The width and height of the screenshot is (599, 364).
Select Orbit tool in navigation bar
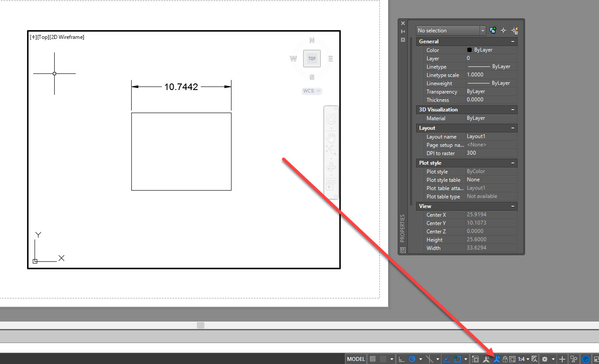pyautogui.click(x=331, y=167)
